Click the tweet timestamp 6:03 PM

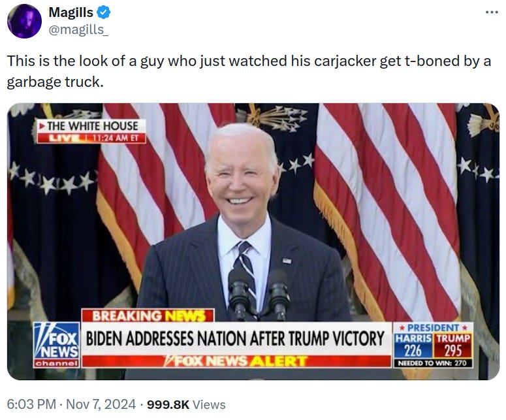[x=31, y=404]
